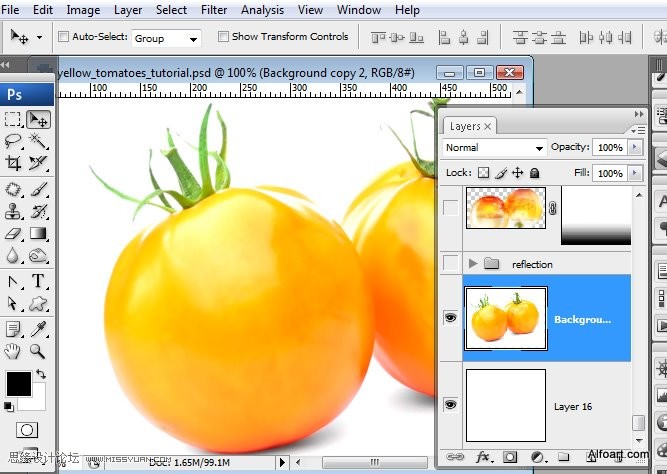Screen dimensions: 667x474
Task: Hide Layer 16 visibility eye
Action: click(450, 404)
